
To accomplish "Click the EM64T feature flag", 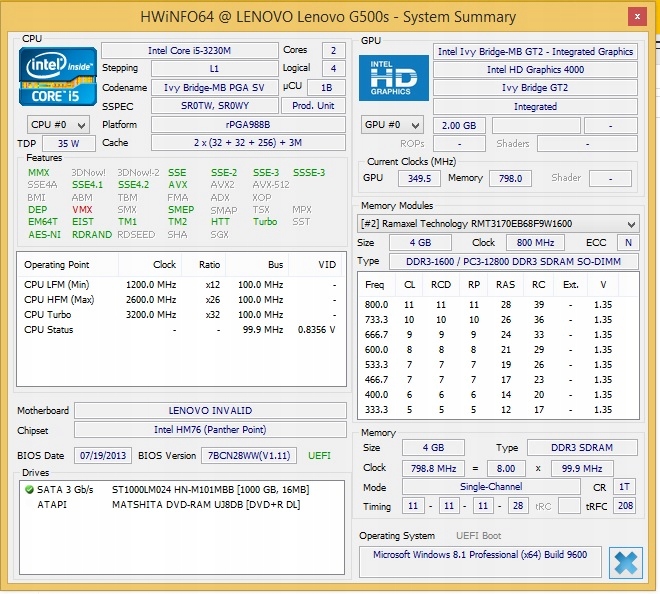I will [43, 222].
